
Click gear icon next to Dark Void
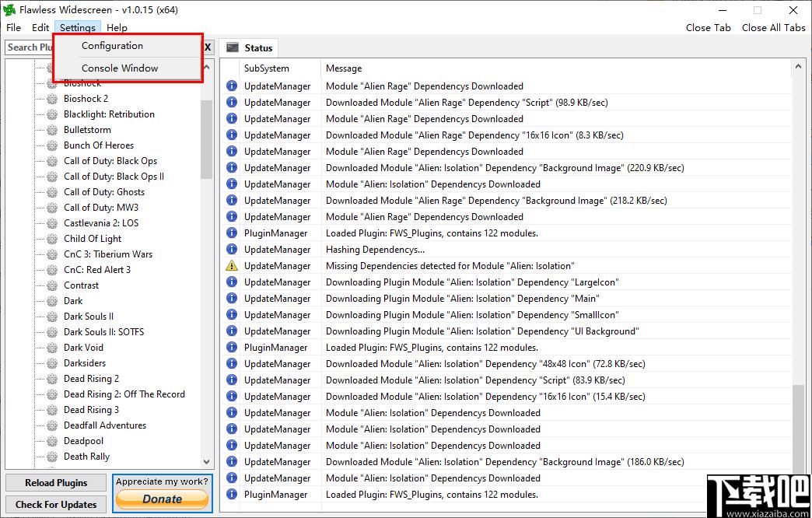coord(52,348)
